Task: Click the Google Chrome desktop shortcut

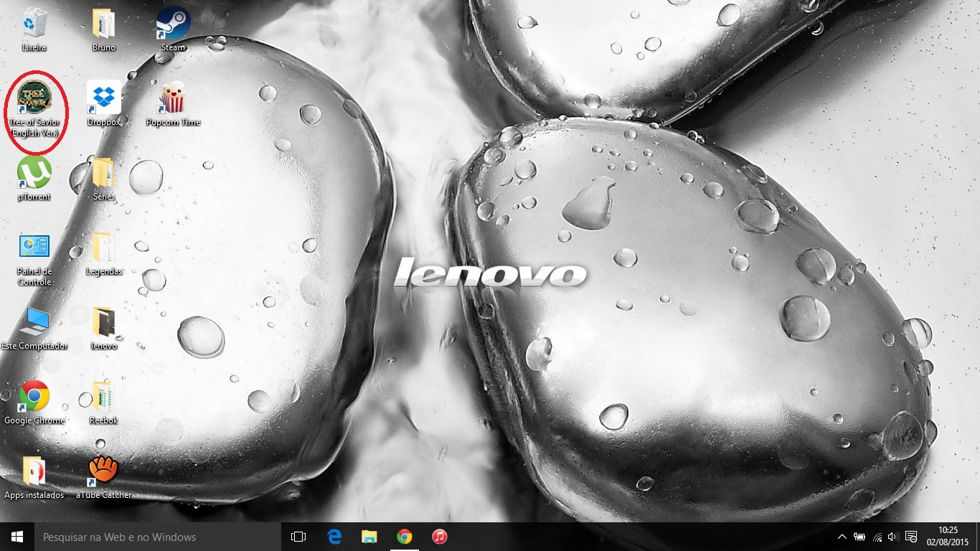Action: click(x=34, y=397)
